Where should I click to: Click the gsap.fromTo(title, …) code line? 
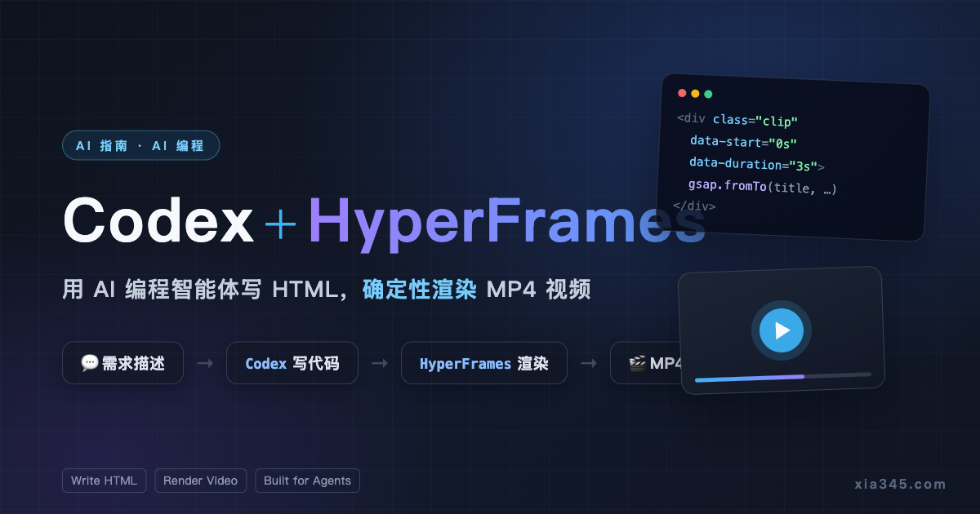coord(763,187)
